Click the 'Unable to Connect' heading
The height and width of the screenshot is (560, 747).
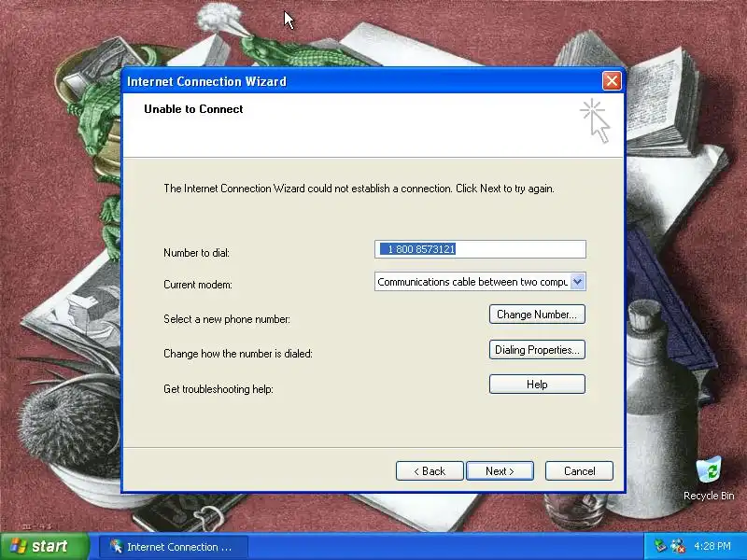coord(193,109)
